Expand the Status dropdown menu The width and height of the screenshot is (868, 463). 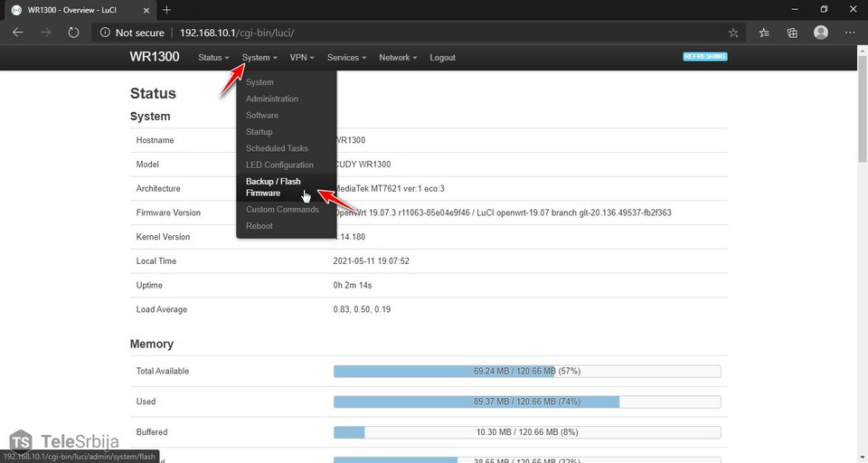coord(213,58)
